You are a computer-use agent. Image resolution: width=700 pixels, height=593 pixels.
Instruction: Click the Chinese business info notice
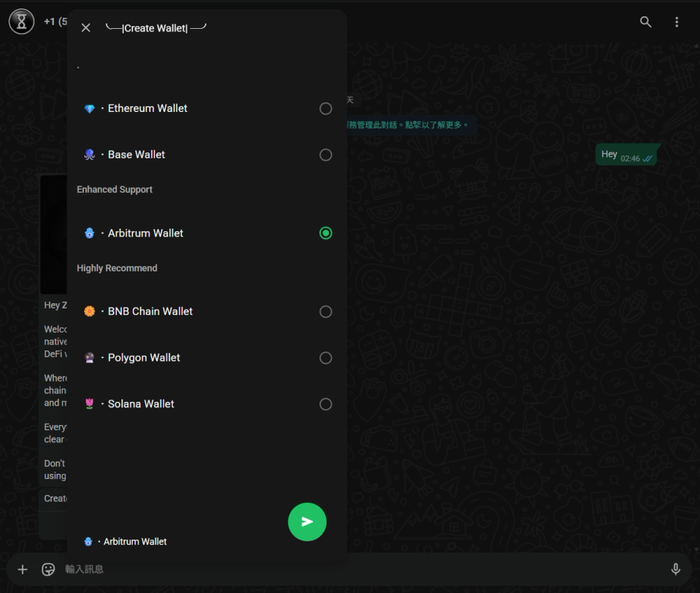(408, 125)
